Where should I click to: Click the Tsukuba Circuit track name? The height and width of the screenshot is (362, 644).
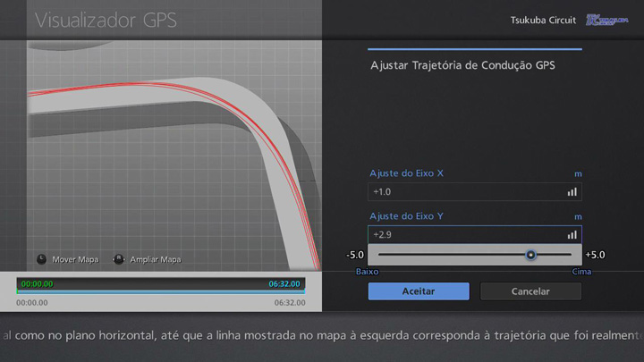(543, 20)
